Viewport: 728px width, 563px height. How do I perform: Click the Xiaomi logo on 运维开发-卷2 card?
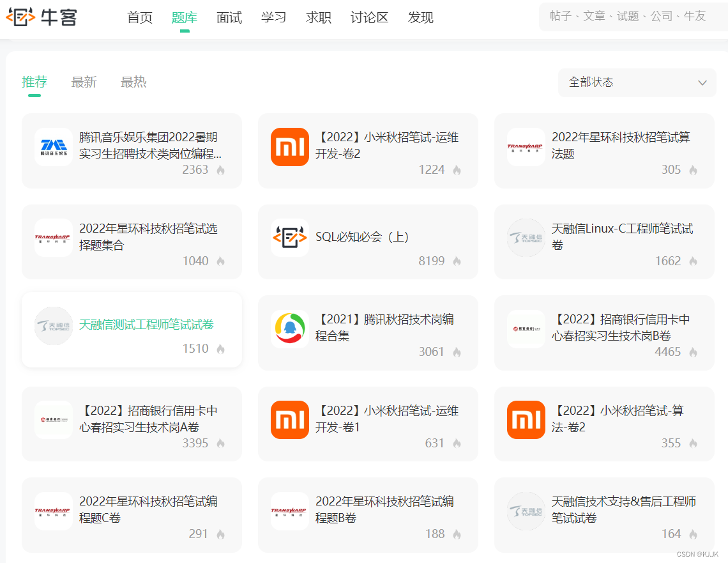coord(290,147)
